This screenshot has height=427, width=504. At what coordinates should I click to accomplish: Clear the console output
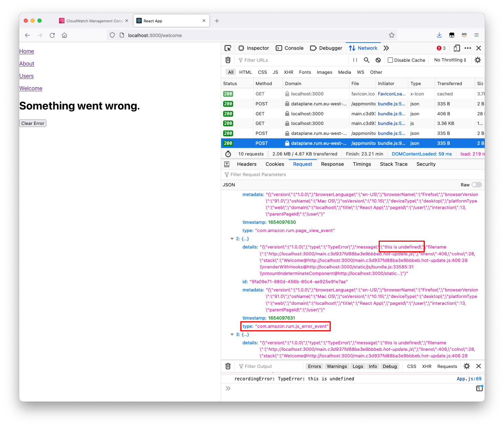228,366
